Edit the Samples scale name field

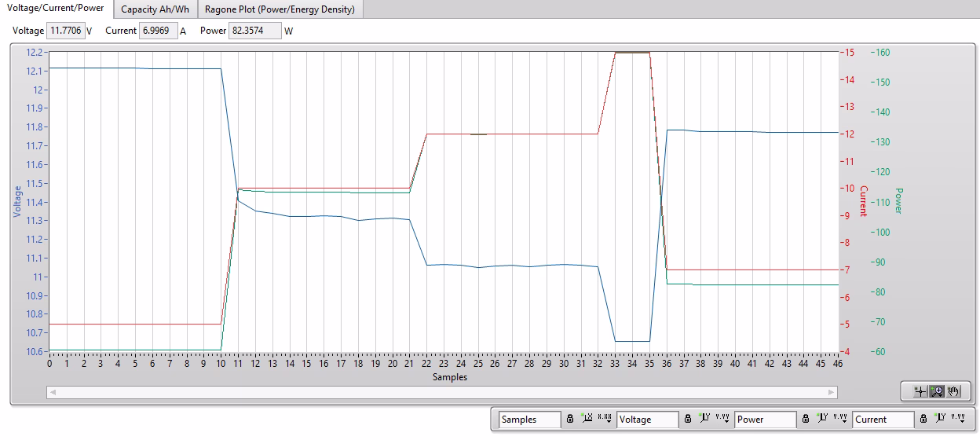click(530, 419)
